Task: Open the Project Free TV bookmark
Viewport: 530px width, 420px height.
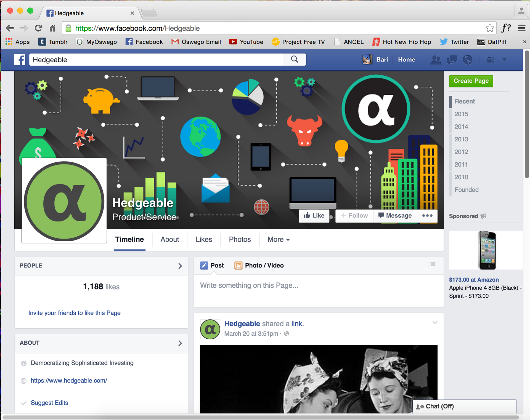Action: coord(298,42)
